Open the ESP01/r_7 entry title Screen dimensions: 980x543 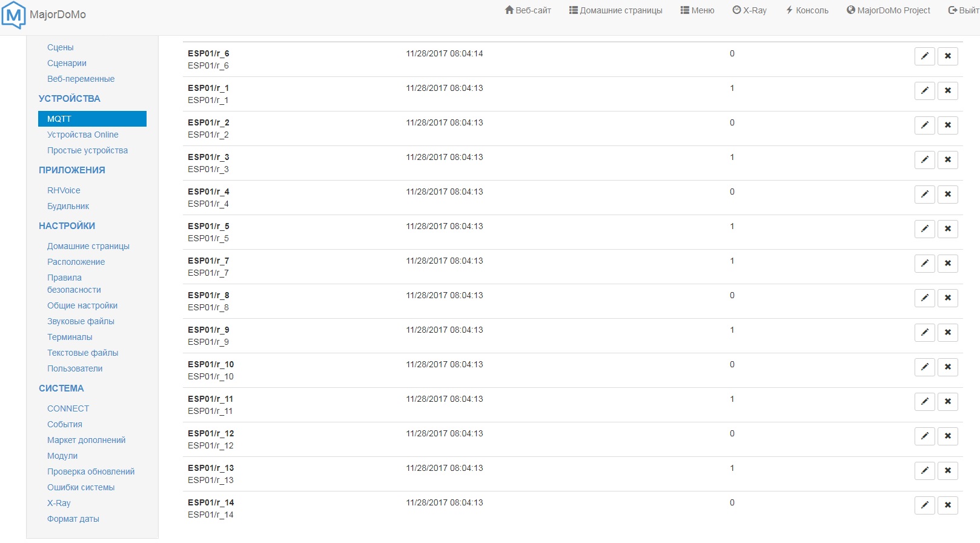pyautogui.click(x=208, y=261)
